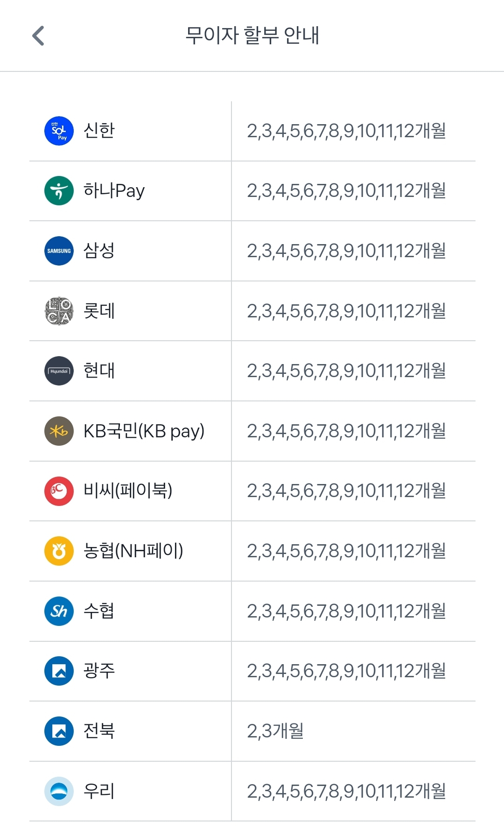Go back using the left chevron arrow
504x828 pixels.
[38, 36]
